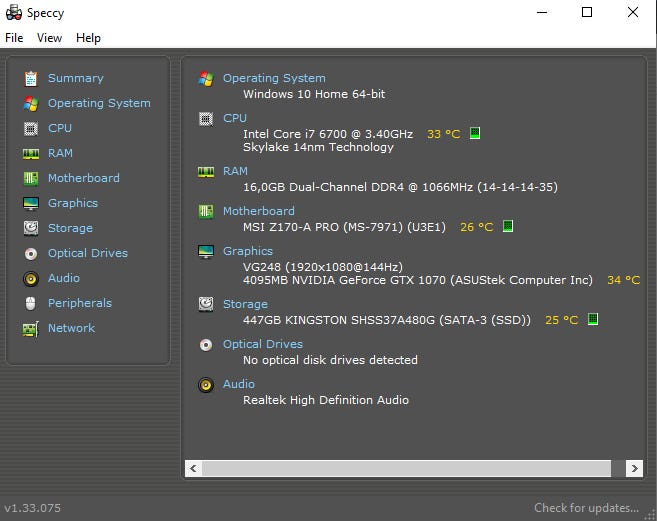Click the Network card icon in sidebar
Viewport: 657px width, 521px height.
30,328
